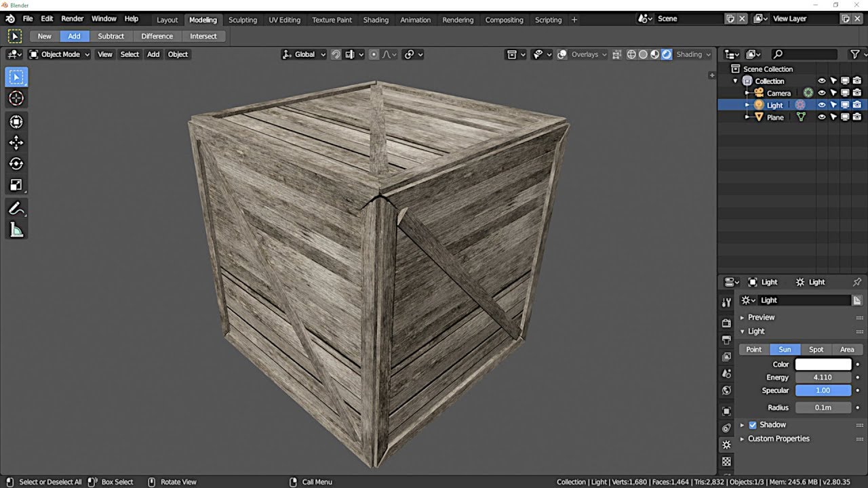Open the Output properties printer tab
This screenshot has height=488, width=868.
(726, 340)
